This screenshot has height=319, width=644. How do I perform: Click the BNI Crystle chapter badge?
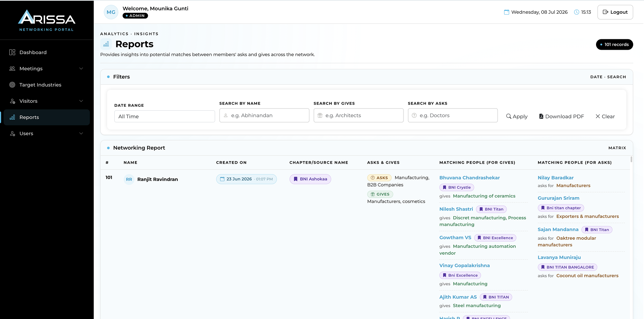(456, 187)
